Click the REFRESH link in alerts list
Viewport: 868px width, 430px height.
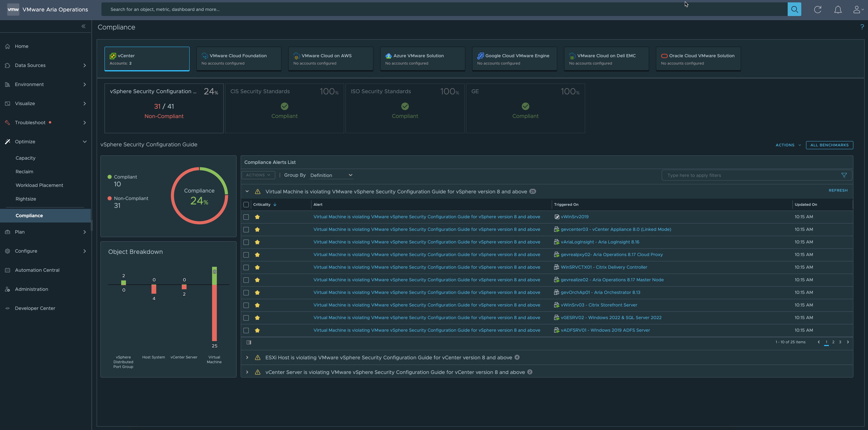click(838, 190)
